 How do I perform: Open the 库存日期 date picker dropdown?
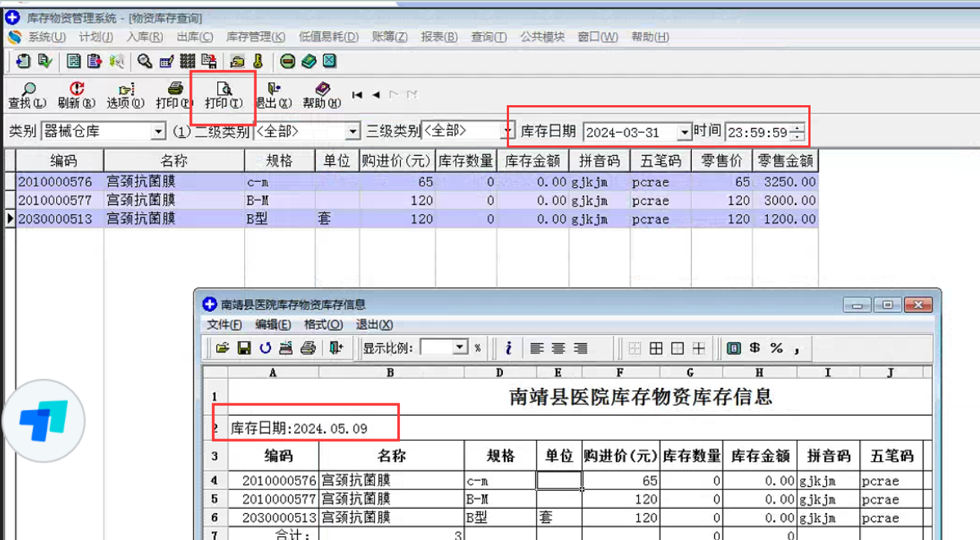684,133
